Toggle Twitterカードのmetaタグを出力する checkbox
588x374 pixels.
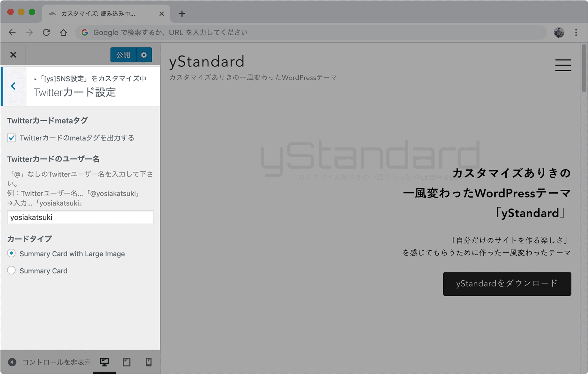[11, 138]
